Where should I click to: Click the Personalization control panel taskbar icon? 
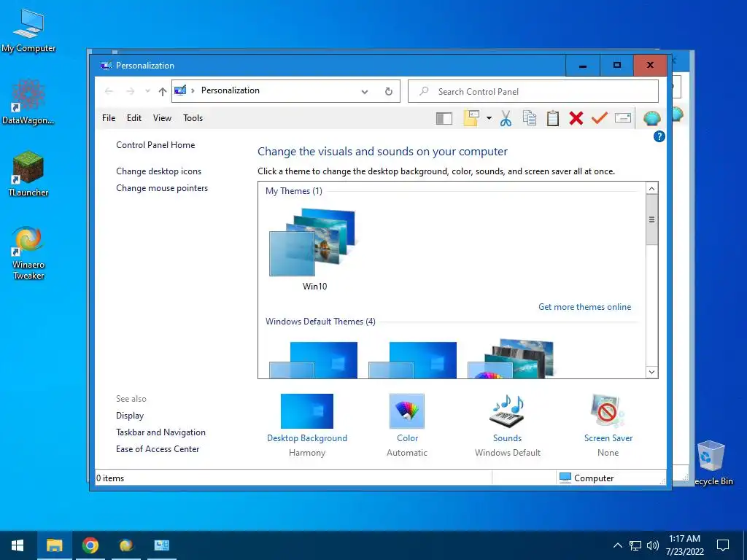coord(161,545)
